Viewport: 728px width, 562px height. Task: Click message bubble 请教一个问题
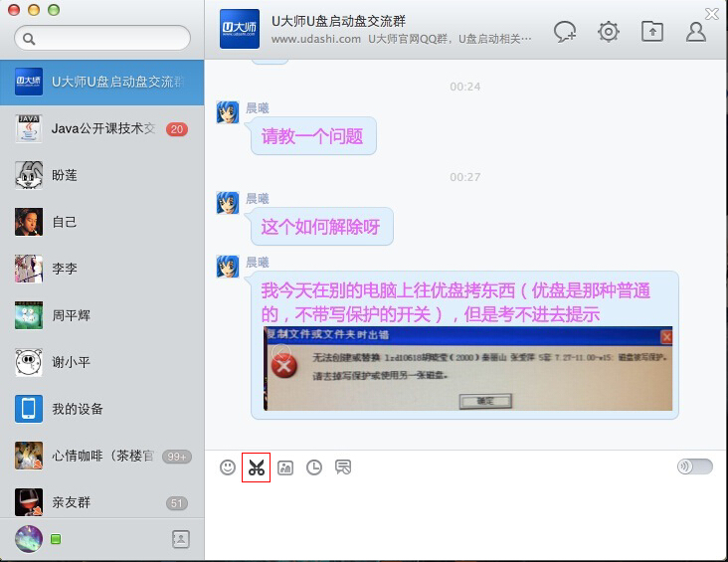[313, 136]
